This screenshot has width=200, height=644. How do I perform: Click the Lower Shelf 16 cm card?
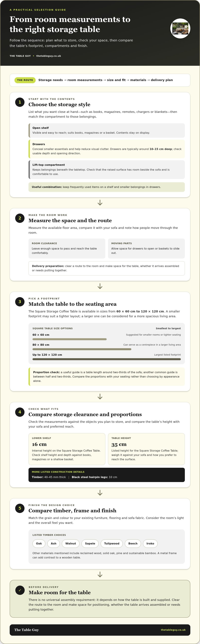[x=67, y=449]
